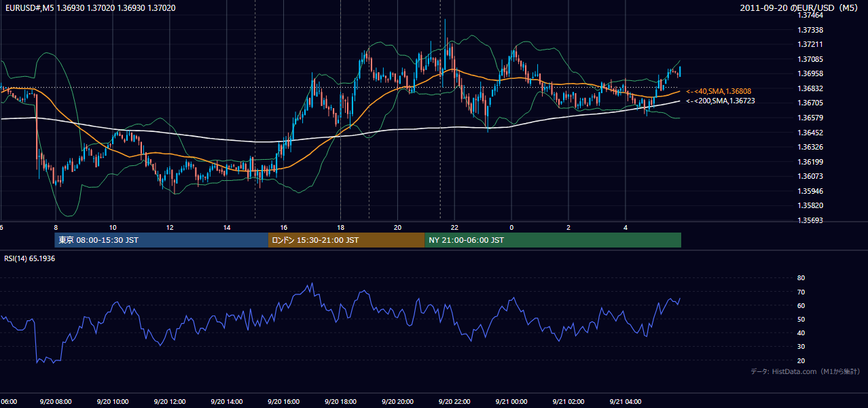
Task: Click the 60 level on RSI scale
Action: click(x=801, y=305)
